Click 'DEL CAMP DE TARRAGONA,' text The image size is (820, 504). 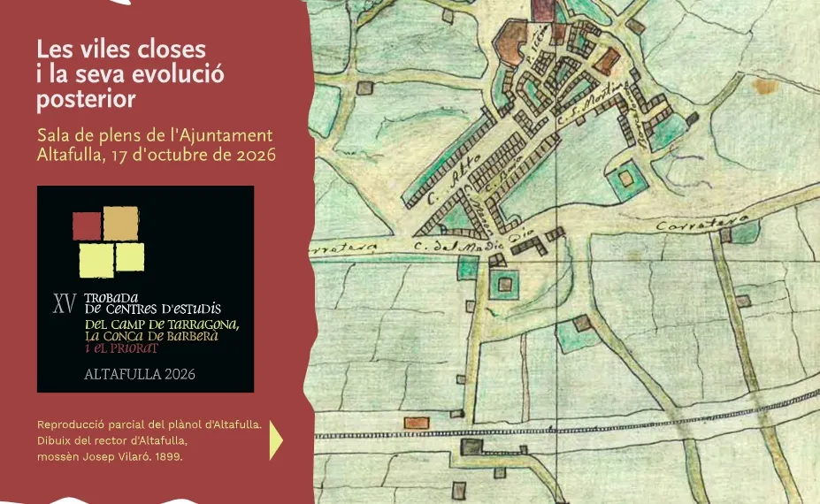pos(162,325)
